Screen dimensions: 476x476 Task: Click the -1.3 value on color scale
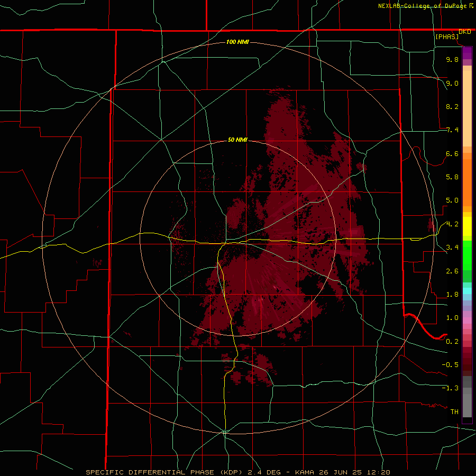[450, 388]
